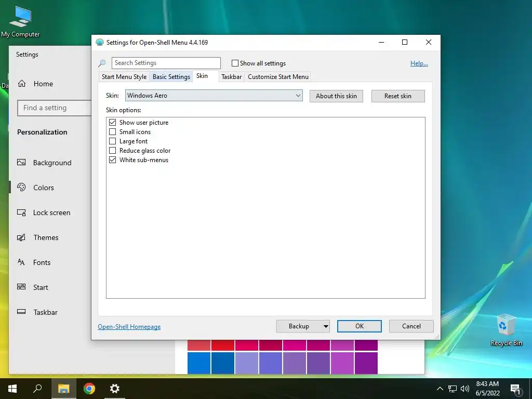
Task: Click the About this skin button
Action: [x=336, y=96]
